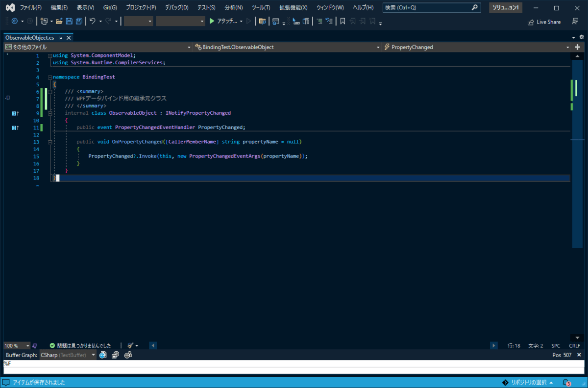
Task: Open notifications bell in status bar
Action: pos(566,382)
